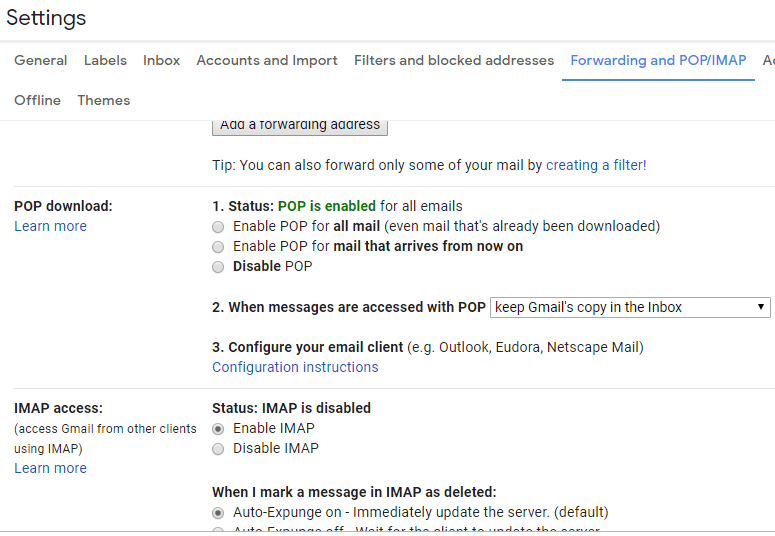Select Enable POP for all mail
Viewport: 775px width, 536px height.
(x=218, y=227)
